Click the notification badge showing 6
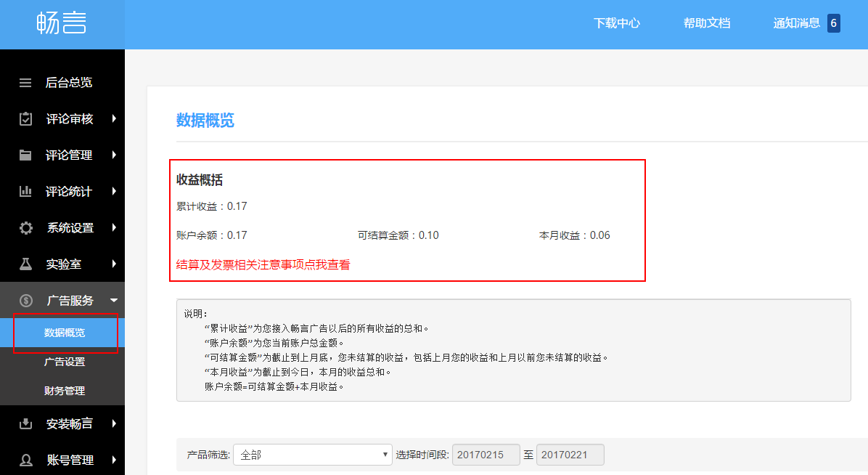Image resolution: width=868 pixels, height=475 pixels. 833,23
